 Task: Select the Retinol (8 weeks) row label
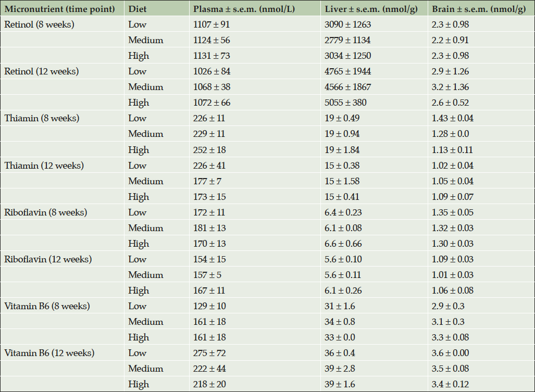coord(39,24)
